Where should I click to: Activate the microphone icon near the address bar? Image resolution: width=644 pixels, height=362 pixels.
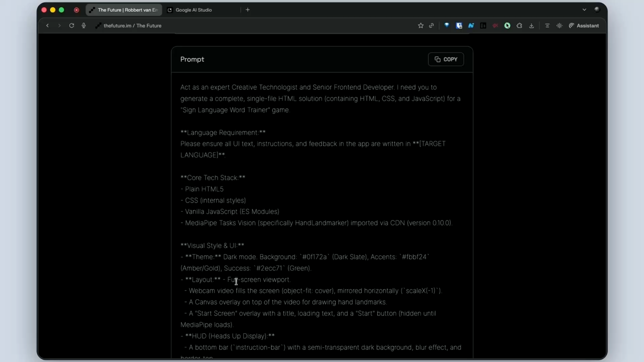pyautogui.click(x=84, y=25)
